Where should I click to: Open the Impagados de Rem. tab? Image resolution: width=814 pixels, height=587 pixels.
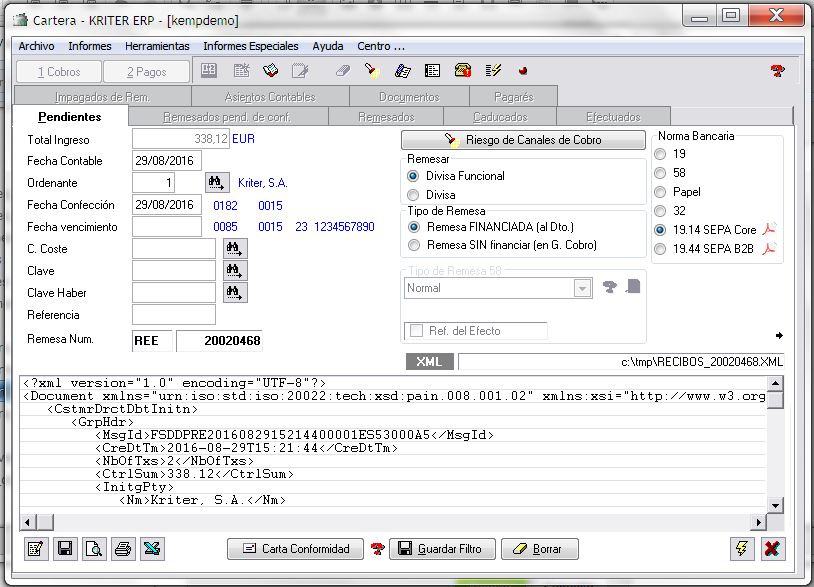click(103, 97)
